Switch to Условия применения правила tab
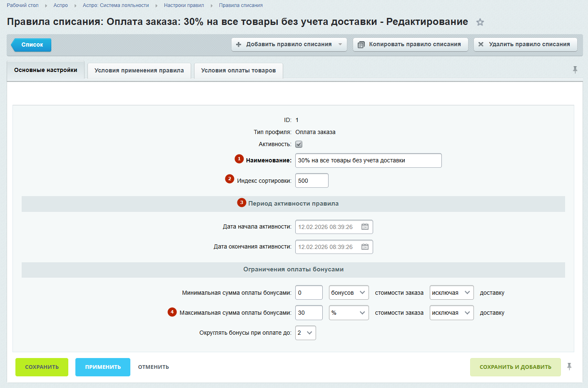Image resolution: width=588 pixels, height=388 pixels. 139,71
